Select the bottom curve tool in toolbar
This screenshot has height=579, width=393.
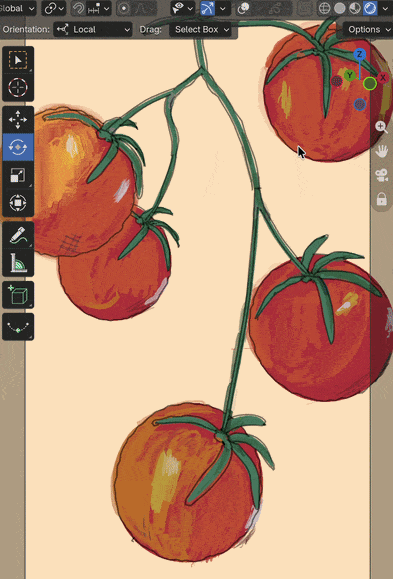tap(18, 327)
